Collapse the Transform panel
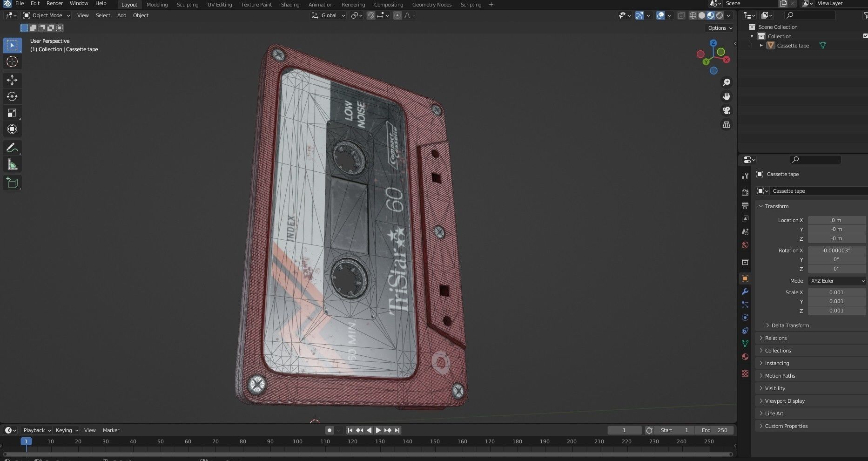This screenshot has height=461, width=868. coord(776,206)
